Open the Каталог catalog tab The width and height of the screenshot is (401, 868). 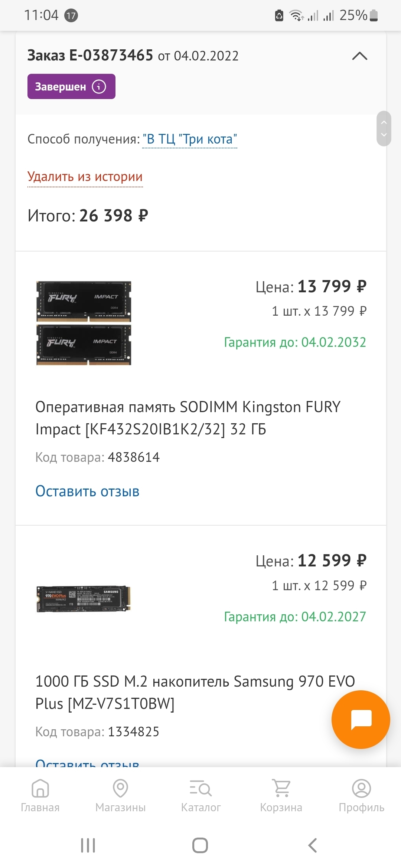[200, 795]
